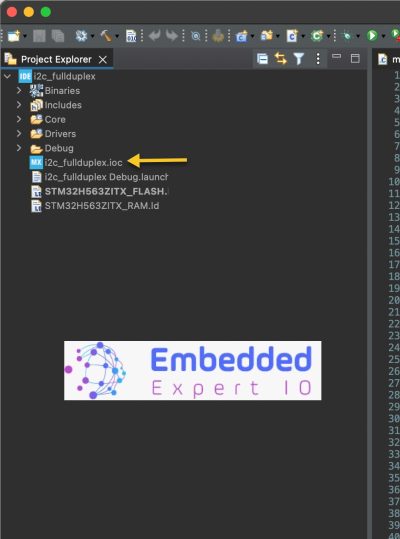
Task: Expand the Binaries folder
Action: (19, 90)
